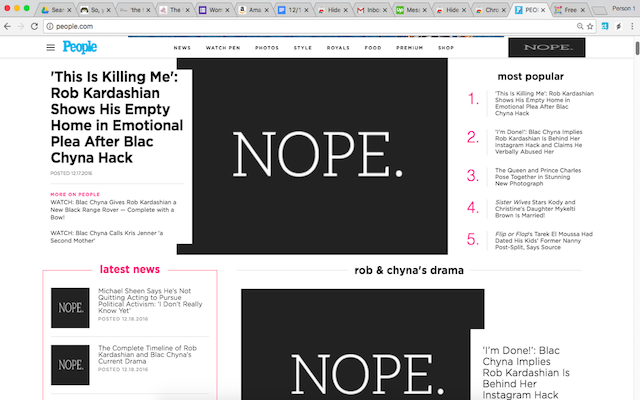Open the STYLE nav item
This screenshot has width=640, height=400.
pos(303,48)
